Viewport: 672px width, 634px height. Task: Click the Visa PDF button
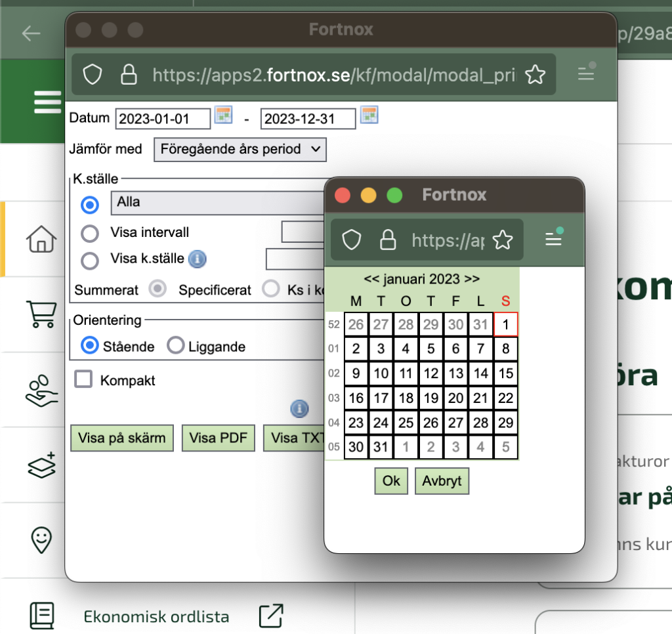tap(218, 438)
